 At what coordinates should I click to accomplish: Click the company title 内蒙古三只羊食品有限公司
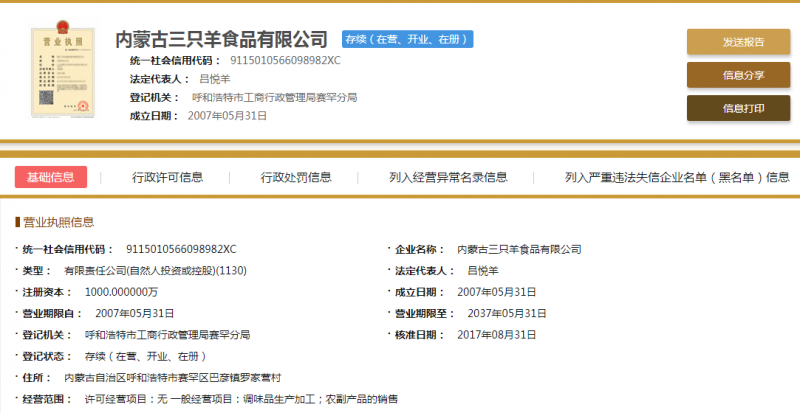[221, 39]
